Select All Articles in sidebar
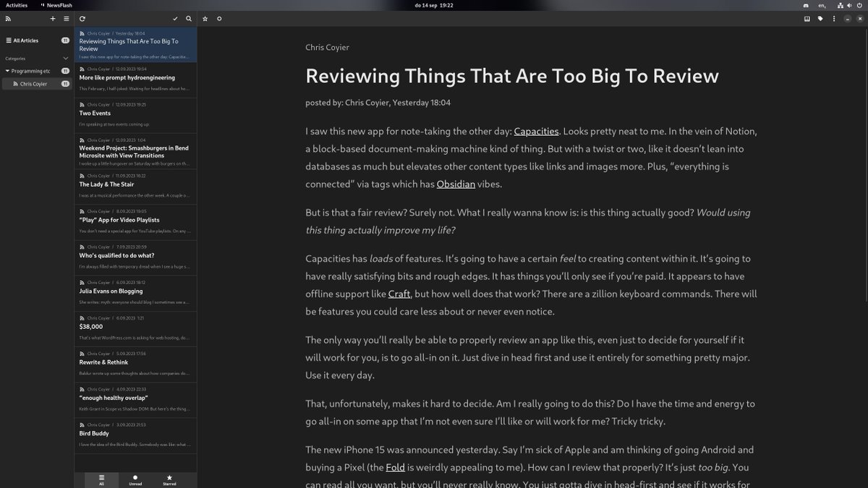The width and height of the screenshot is (868, 488). (x=36, y=40)
